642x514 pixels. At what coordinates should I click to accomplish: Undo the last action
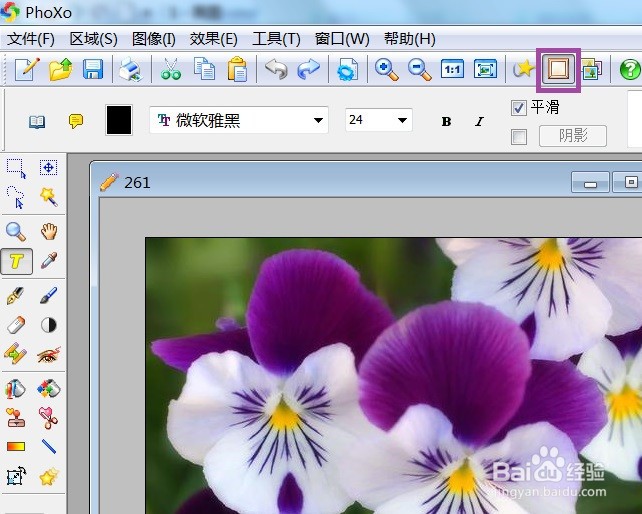[276, 69]
